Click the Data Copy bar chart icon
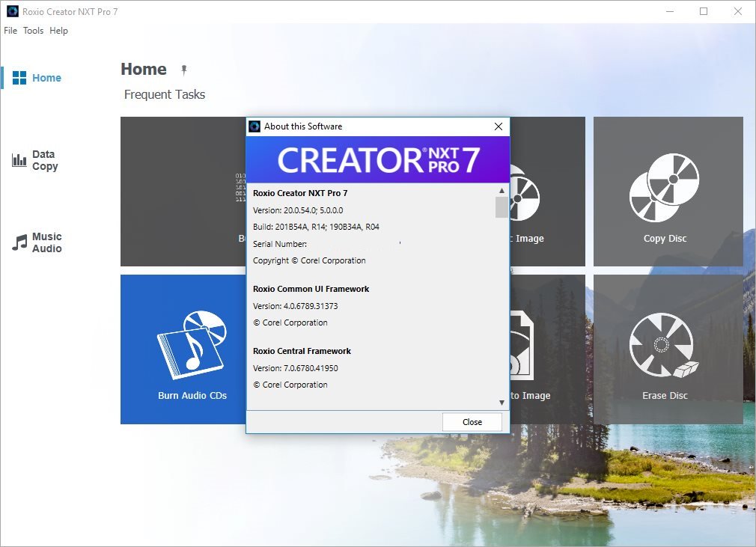Screen dimensions: 756x547 point(19,160)
